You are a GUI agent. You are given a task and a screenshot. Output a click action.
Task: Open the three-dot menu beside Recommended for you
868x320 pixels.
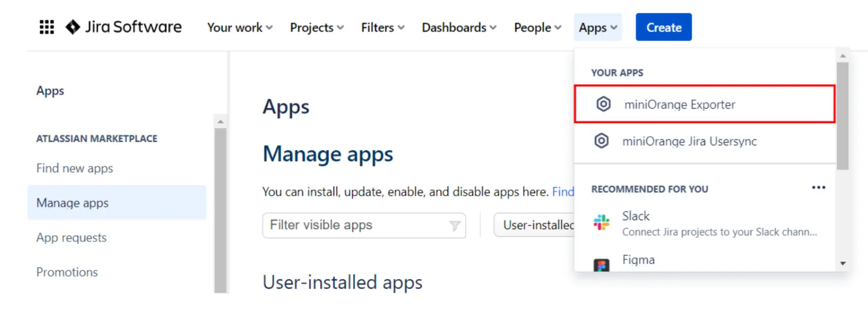point(818,188)
